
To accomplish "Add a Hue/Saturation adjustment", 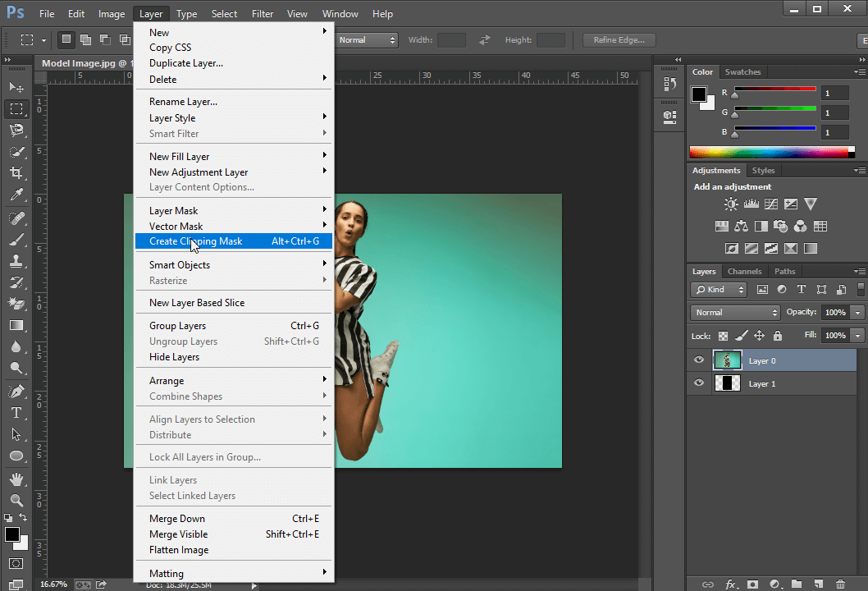I will (x=722, y=226).
